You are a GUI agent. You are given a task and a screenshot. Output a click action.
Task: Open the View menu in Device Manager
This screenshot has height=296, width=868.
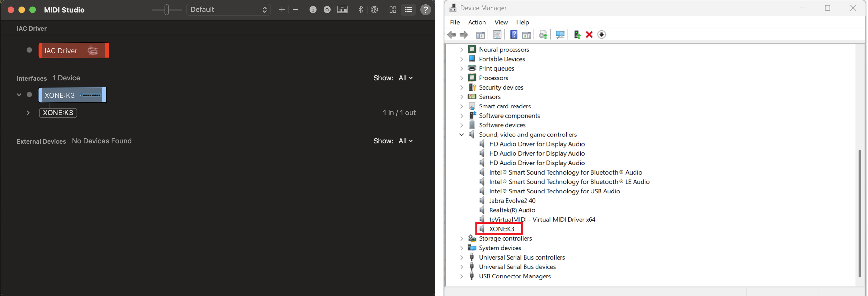(501, 22)
